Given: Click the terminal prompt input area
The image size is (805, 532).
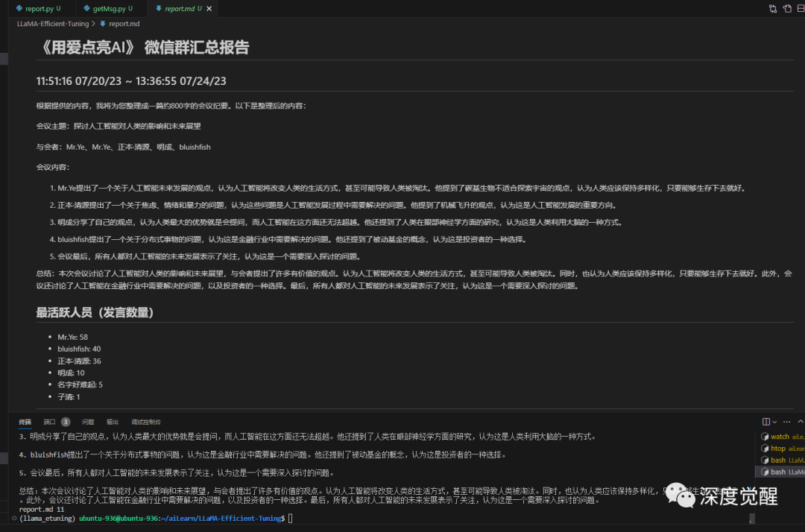Looking at the screenshot, I should coord(290,519).
